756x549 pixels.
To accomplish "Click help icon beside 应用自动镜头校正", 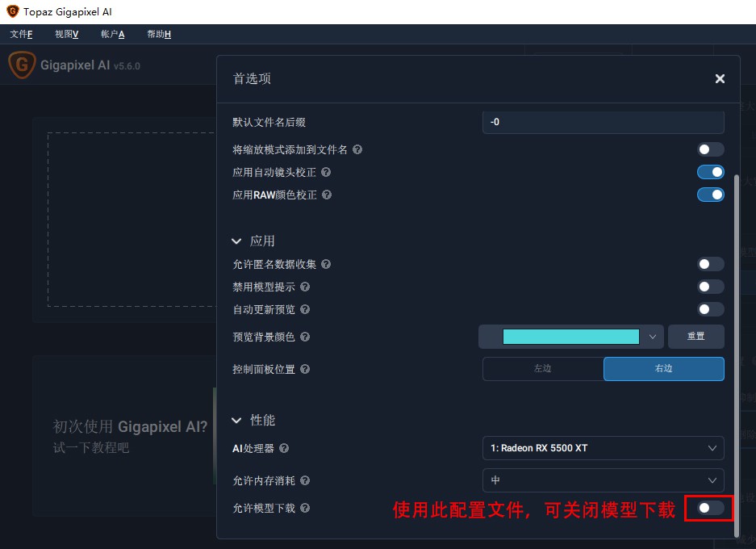I will pyautogui.click(x=326, y=172).
